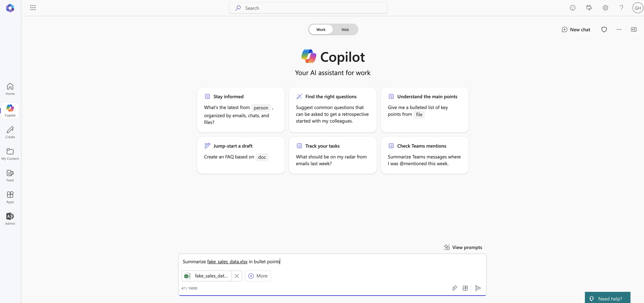This screenshot has width=644, height=303.
Task: Click the settings gear icon
Action: (x=605, y=8)
